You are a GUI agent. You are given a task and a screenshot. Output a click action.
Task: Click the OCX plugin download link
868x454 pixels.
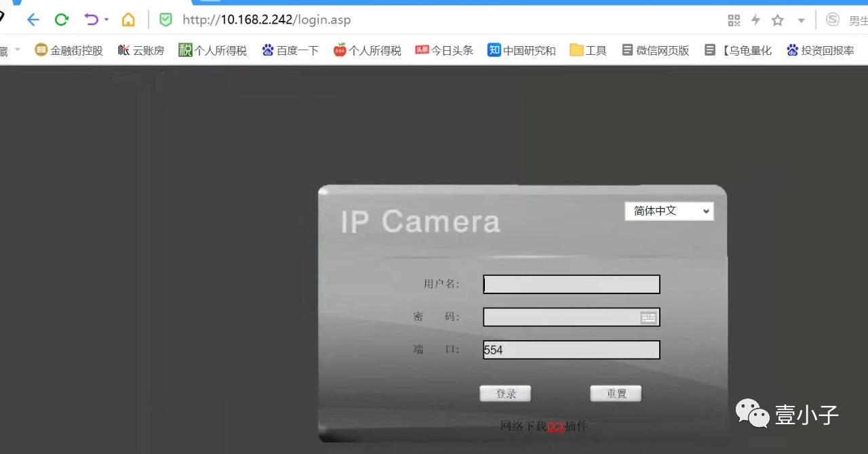pyautogui.click(x=555, y=426)
